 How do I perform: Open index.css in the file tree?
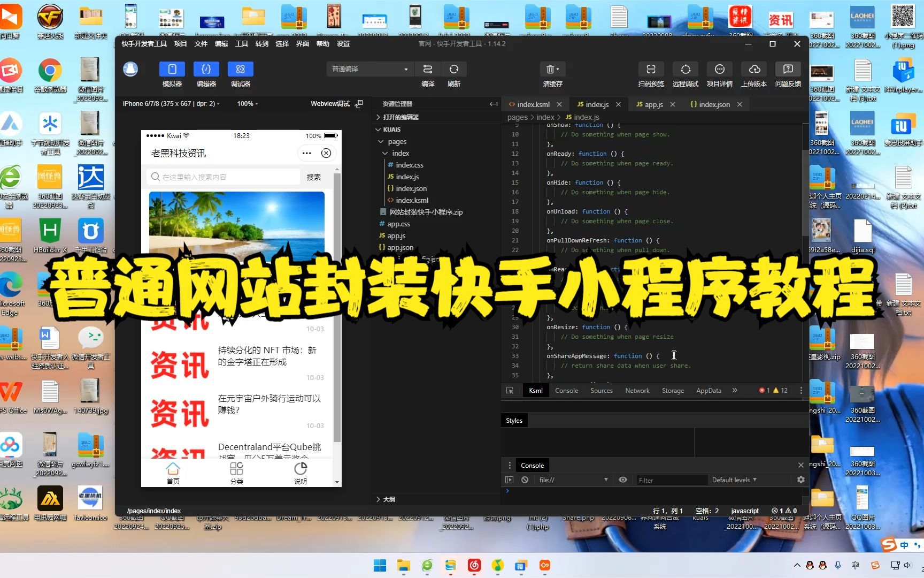[x=410, y=165]
